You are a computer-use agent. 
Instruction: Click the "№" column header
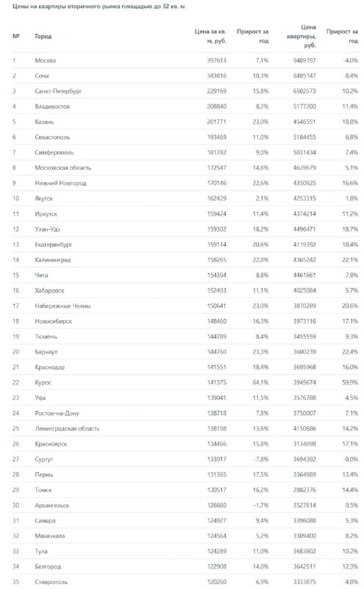(x=16, y=36)
